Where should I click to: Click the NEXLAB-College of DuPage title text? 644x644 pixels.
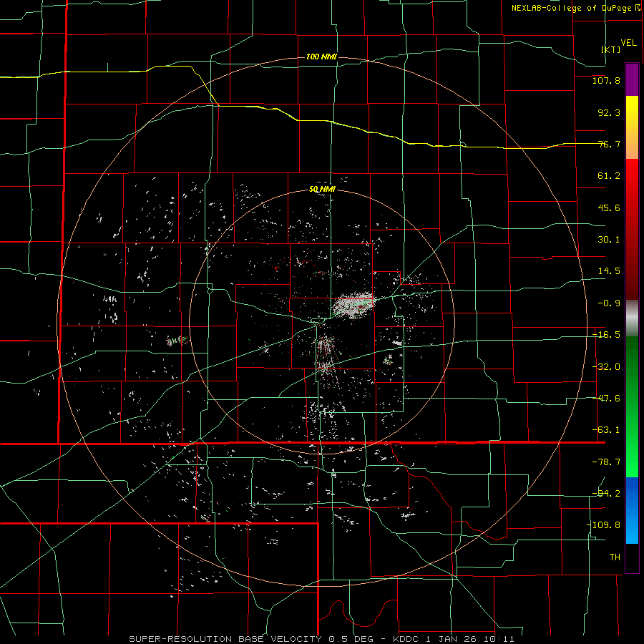[576, 8]
